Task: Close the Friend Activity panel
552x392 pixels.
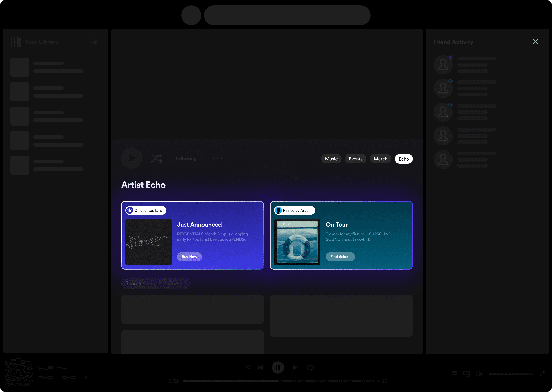Action: click(535, 42)
